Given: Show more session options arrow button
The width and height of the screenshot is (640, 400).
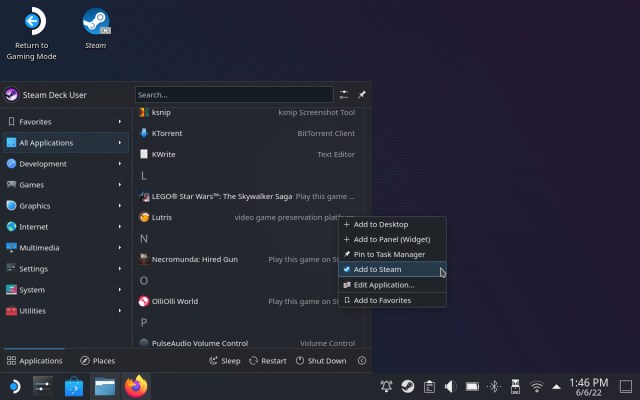Looking at the screenshot, I should [362, 361].
